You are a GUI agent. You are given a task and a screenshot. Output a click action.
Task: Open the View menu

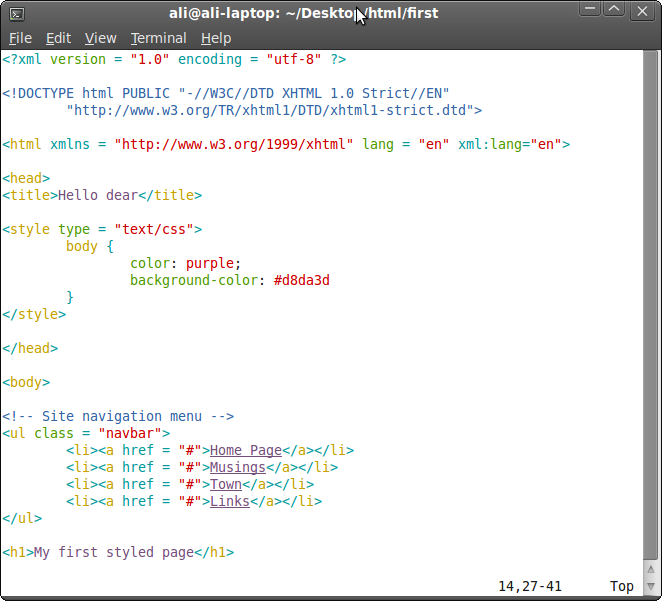(x=100, y=38)
